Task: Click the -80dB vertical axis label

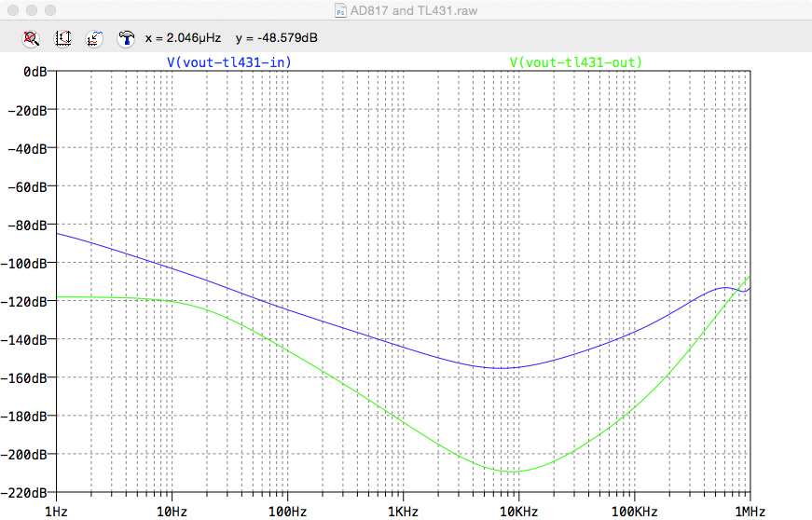Action: coord(27,226)
